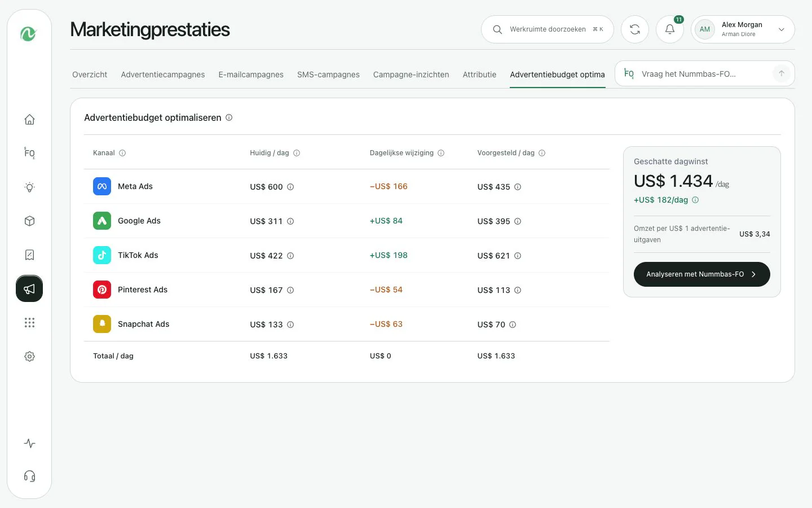This screenshot has height=508, width=812.
Task: Select the megaphone marketing icon
Action: click(29, 289)
